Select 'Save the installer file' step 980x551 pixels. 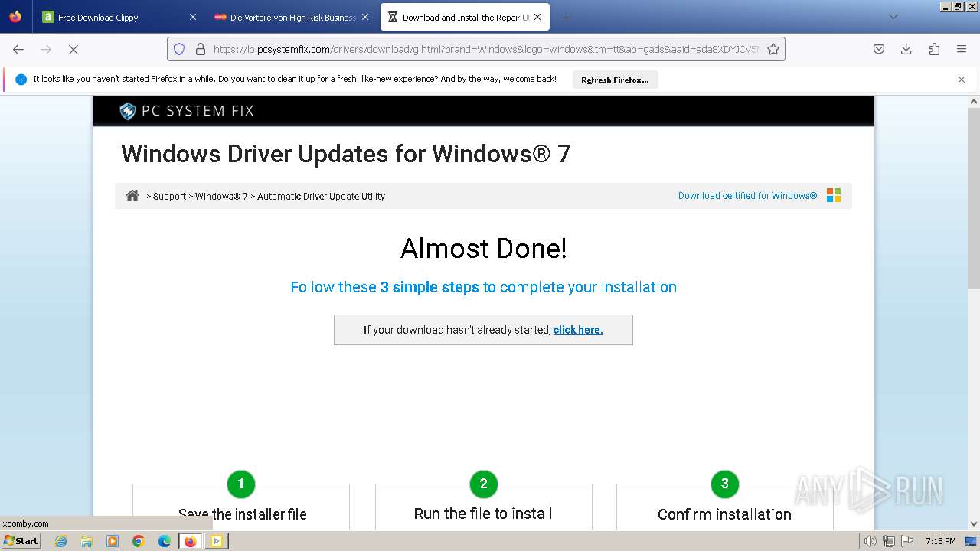click(242, 514)
